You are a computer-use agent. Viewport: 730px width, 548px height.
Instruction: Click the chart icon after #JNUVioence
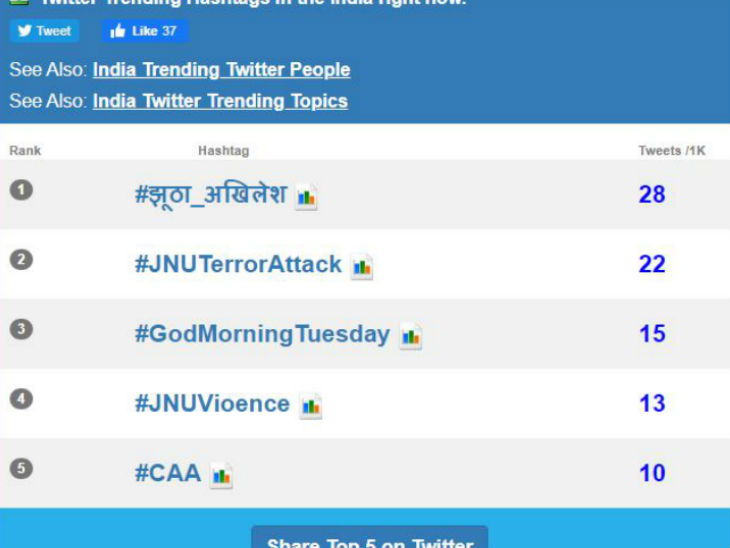[311, 407]
